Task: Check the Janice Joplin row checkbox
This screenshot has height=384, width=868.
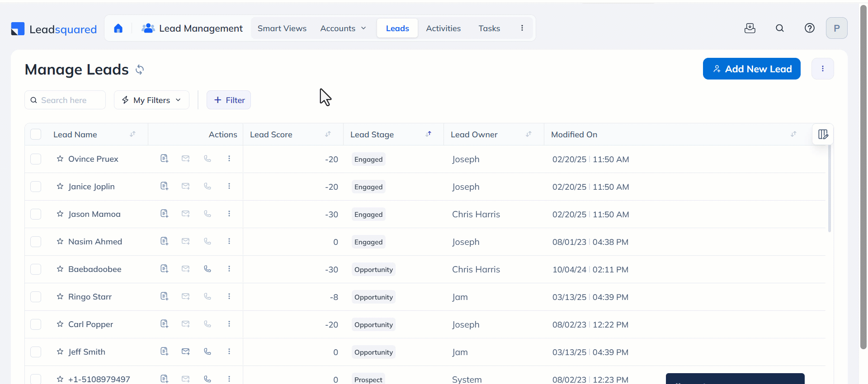Action: (x=36, y=187)
